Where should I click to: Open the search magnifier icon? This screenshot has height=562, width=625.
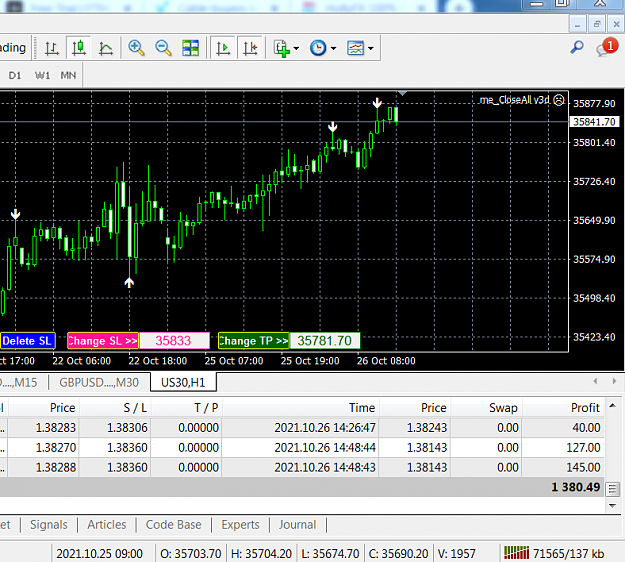pyautogui.click(x=577, y=48)
